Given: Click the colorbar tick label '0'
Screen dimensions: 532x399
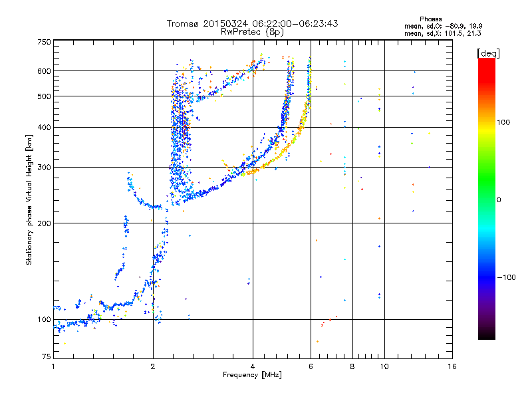Looking at the screenshot, I should 499,200.
